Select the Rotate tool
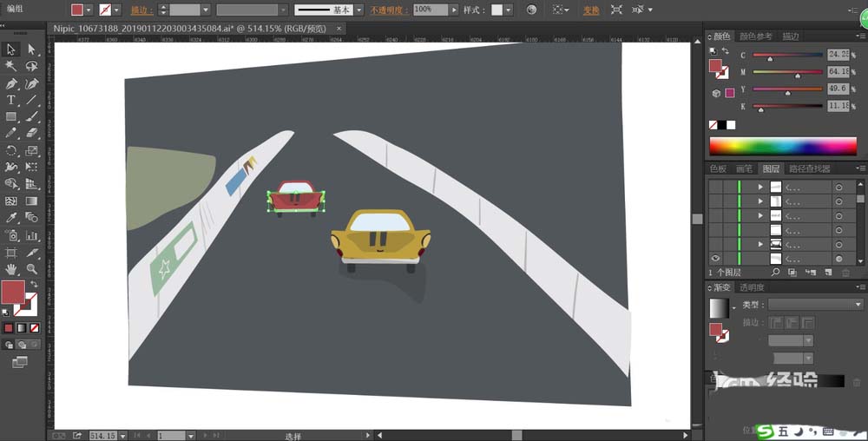 click(x=10, y=150)
